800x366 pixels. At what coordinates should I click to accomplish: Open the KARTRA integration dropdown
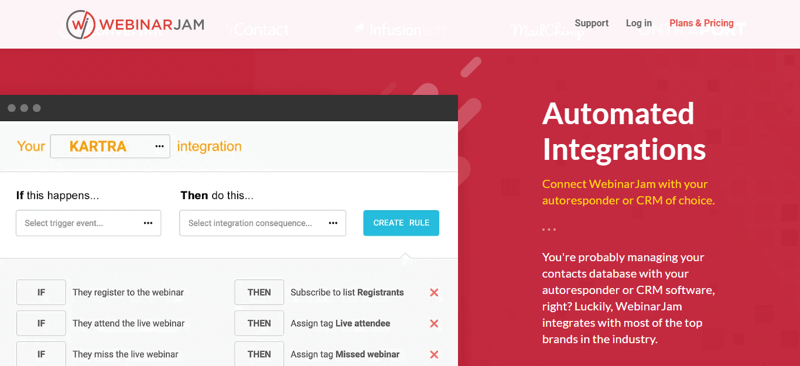110,146
